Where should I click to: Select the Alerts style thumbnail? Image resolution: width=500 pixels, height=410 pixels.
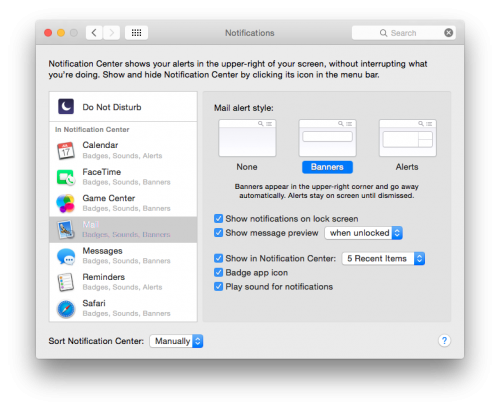pos(408,138)
